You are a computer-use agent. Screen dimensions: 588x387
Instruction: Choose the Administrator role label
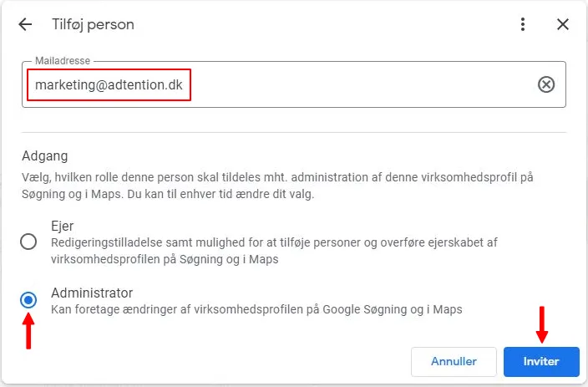(x=92, y=293)
